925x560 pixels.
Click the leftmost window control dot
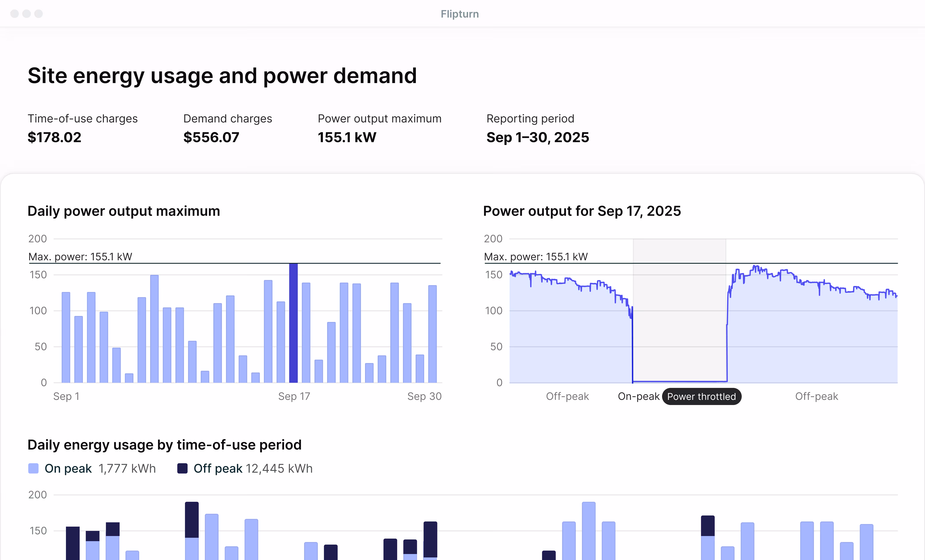[15, 14]
